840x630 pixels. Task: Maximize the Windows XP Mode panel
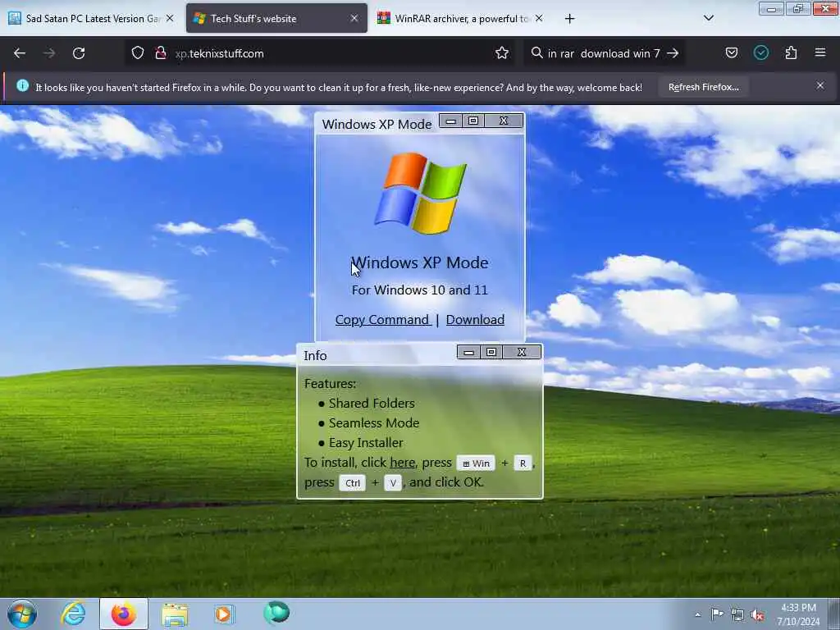(473, 121)
